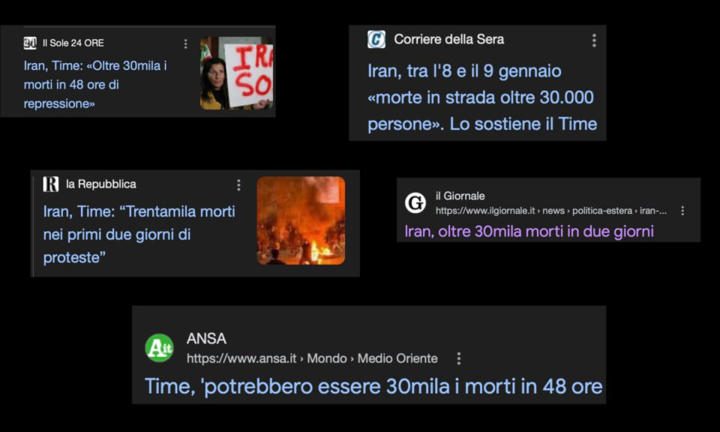Open Corriere headline about 8 e 9 gennaio

(x=482, y=97)
